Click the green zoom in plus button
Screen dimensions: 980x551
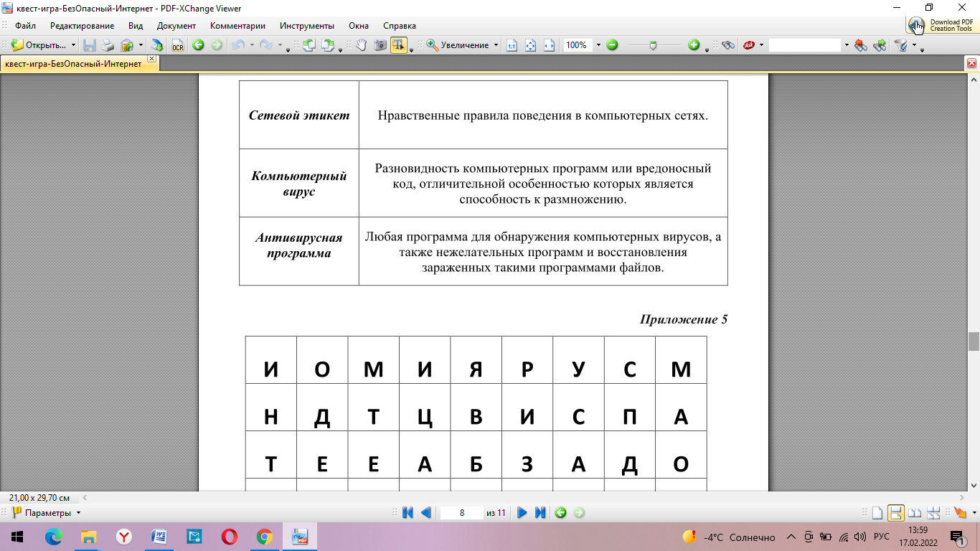(694, 45)
